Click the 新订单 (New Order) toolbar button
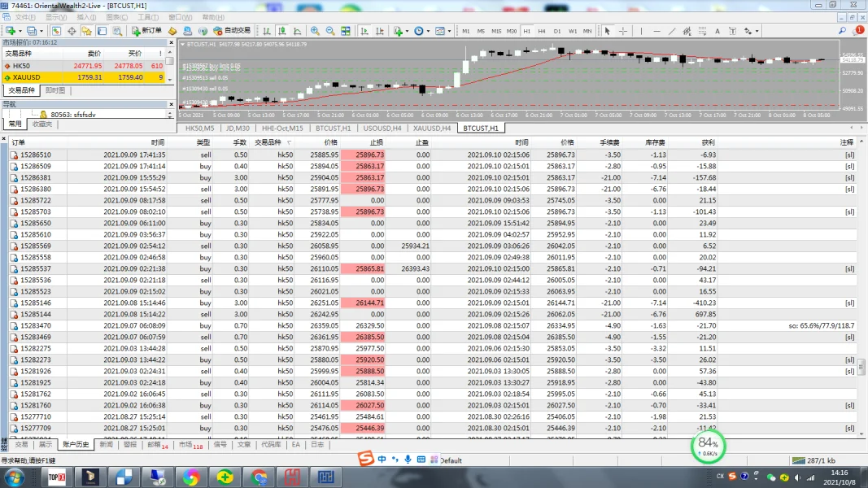 pos(147,31)
